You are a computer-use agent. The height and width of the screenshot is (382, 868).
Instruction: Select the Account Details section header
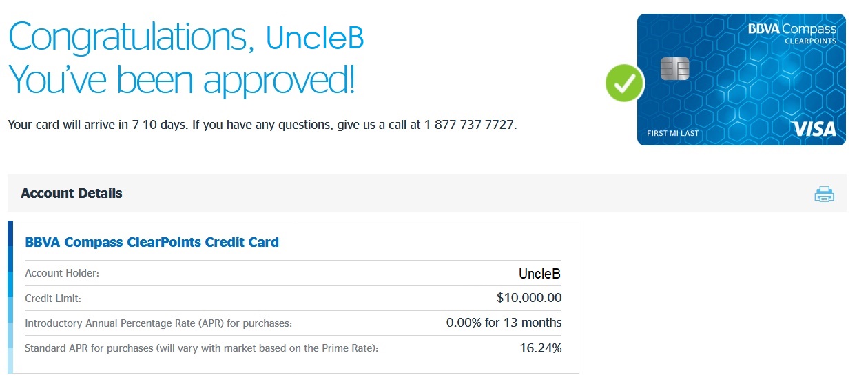coord(72,194)
